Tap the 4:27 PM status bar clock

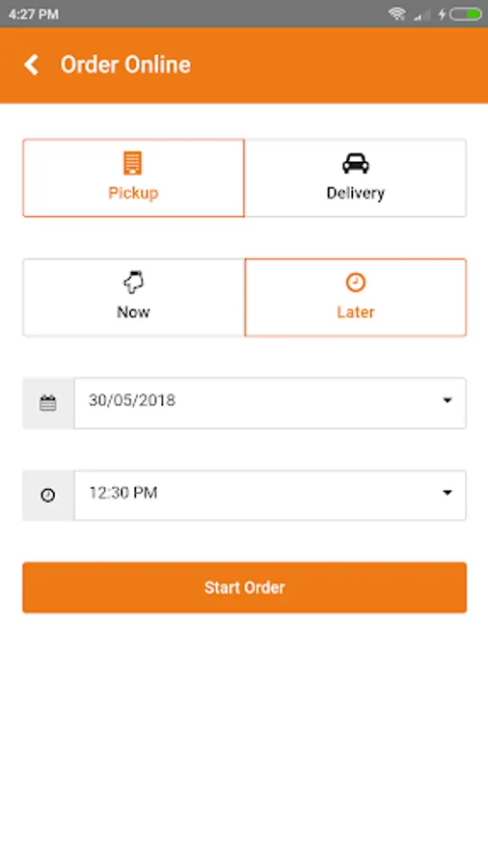pos(34,14)
